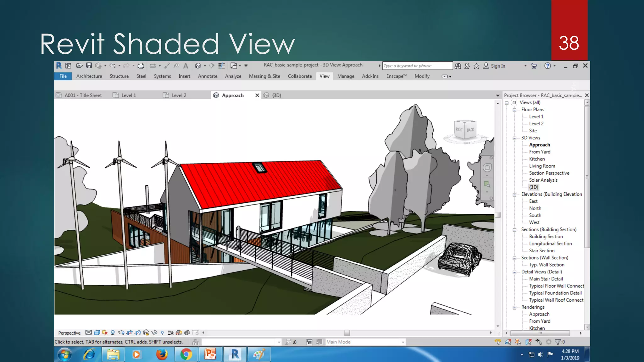Select the Text tool letter A icon

tap(186, 66)
